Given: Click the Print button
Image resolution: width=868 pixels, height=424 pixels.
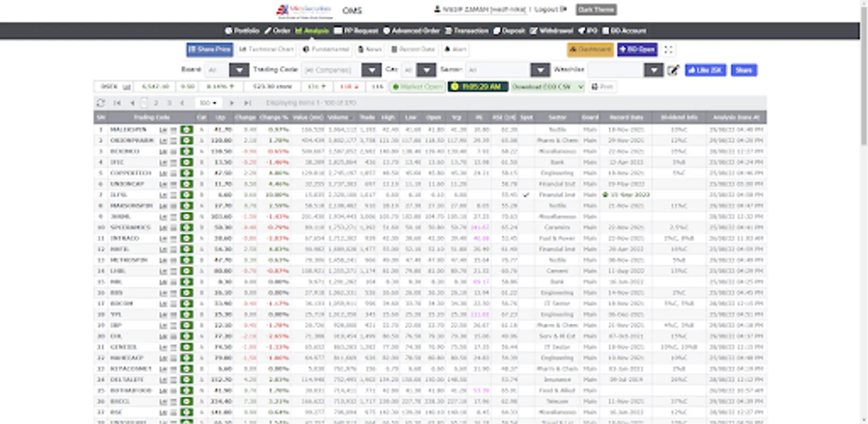Looking at the screenshot, I should click(602, 87).
